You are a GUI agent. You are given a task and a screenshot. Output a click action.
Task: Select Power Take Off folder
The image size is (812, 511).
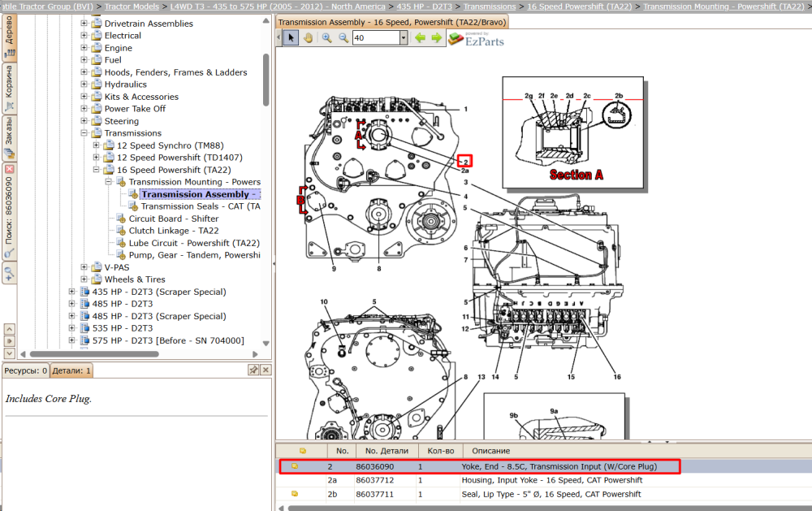tap(135, 108)
